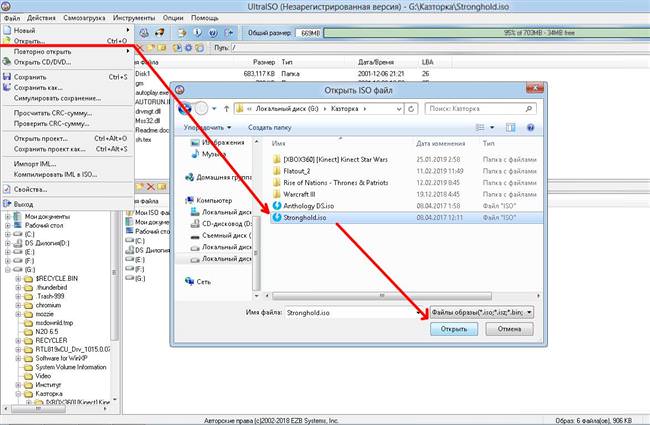This screenshot has width=650, height=425.
Task: Open the Самозагрузка menu
Action: tap(84, 18)
